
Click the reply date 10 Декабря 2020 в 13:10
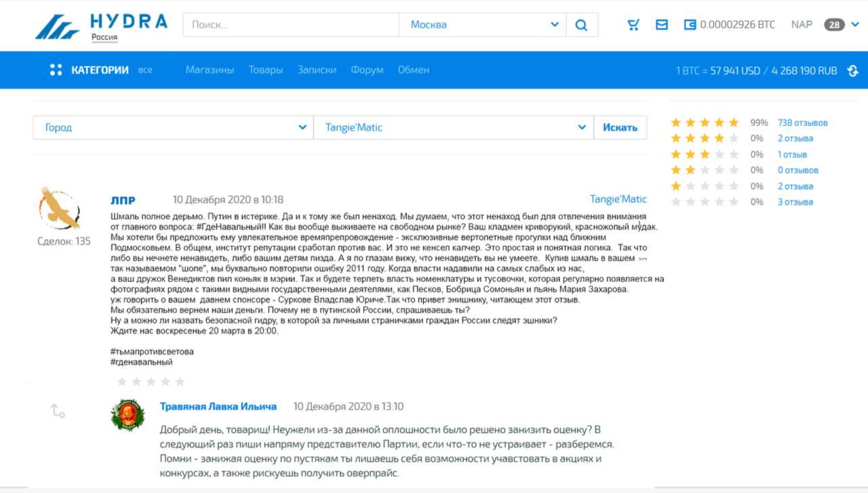tap(349, 406)
